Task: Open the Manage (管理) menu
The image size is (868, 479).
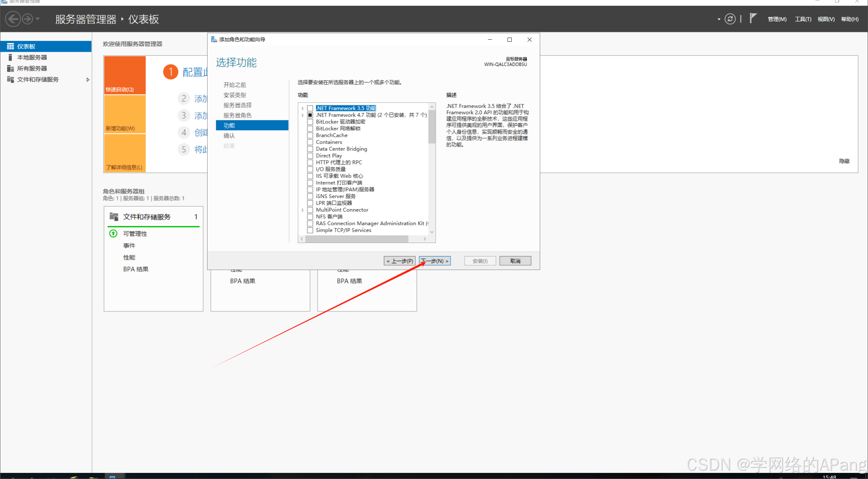Action: (777, 19)
